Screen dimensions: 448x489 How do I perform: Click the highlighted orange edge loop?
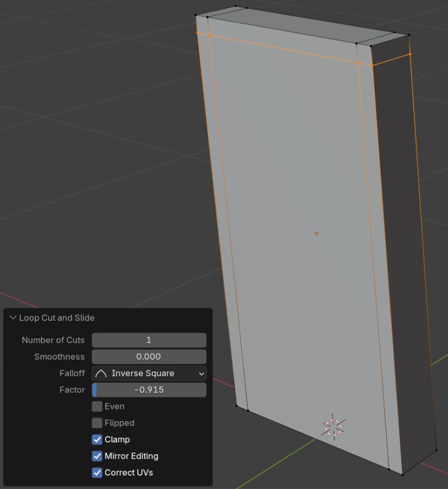pos(280,46)
